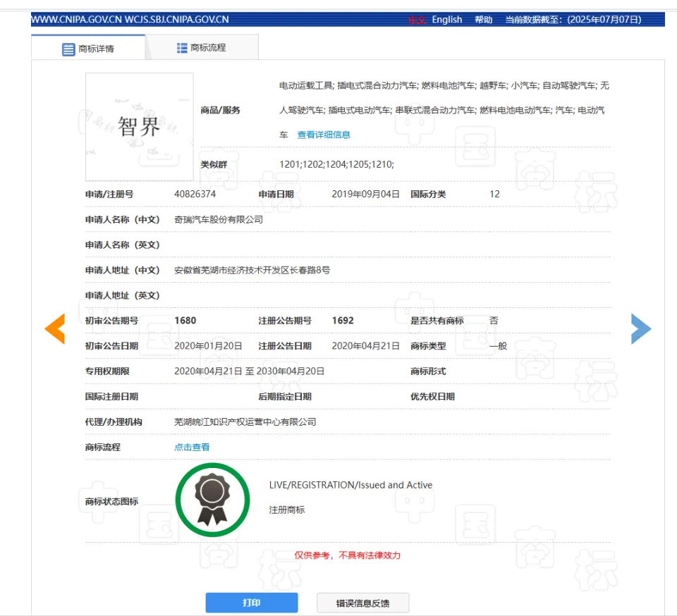
Task: Select agency 芜湖皖江知识产权运营中心有限公司
Action: tap(245, 422)
